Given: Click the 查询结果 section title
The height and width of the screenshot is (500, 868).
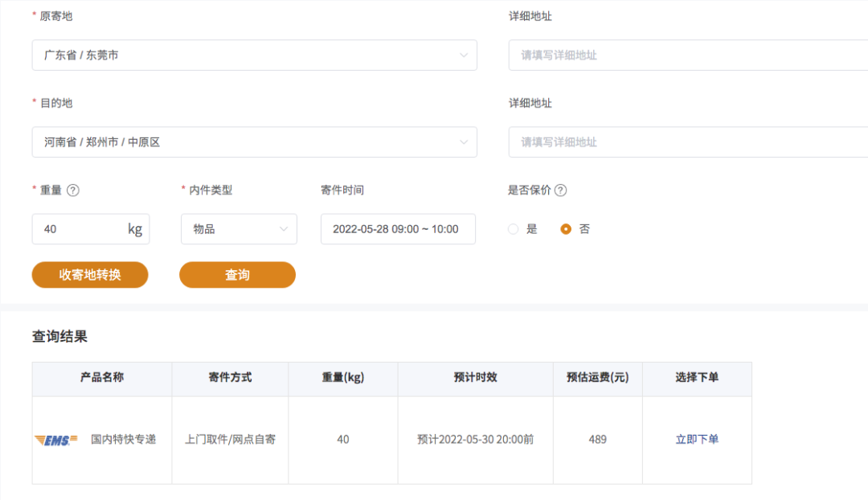Looking at the screenshot, I should (x=60, y=337).
